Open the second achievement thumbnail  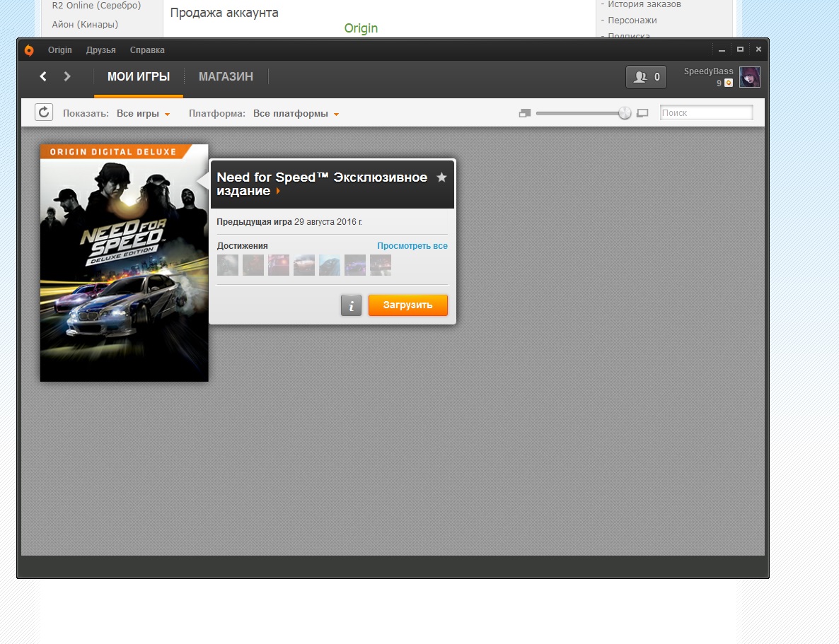[x=253, y=265]
